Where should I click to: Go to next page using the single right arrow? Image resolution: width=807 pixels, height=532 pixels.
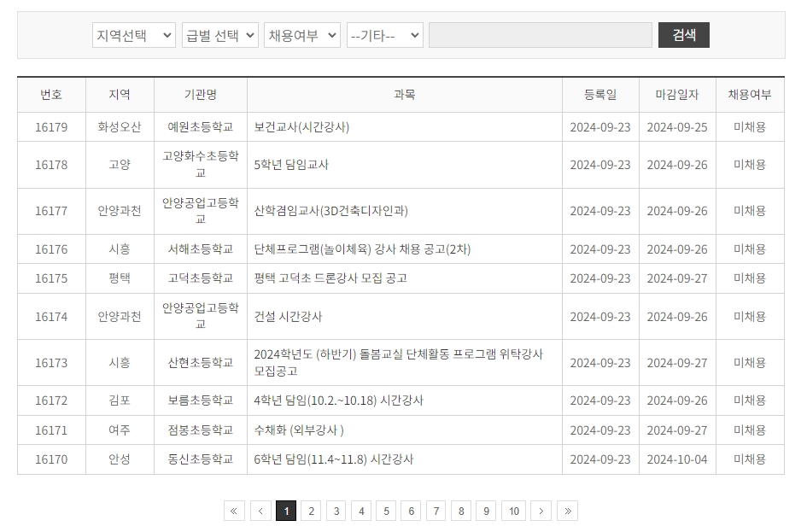coord(541,511)
